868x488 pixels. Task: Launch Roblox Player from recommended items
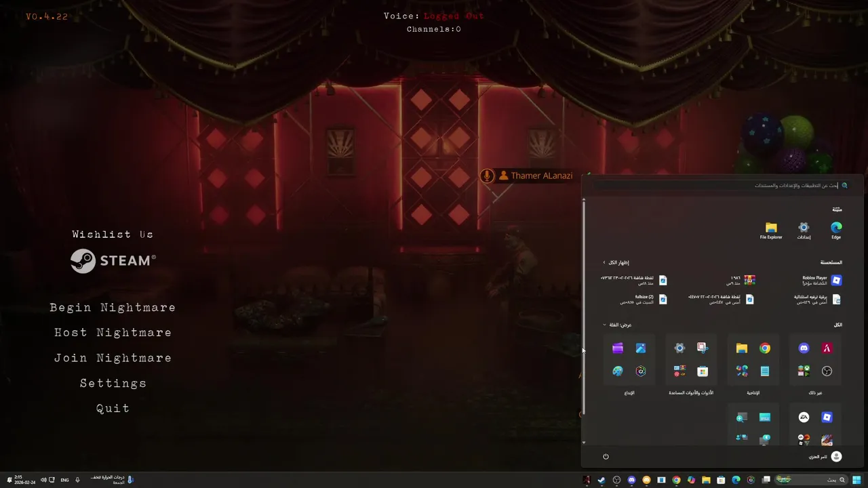tap(821, 280)
